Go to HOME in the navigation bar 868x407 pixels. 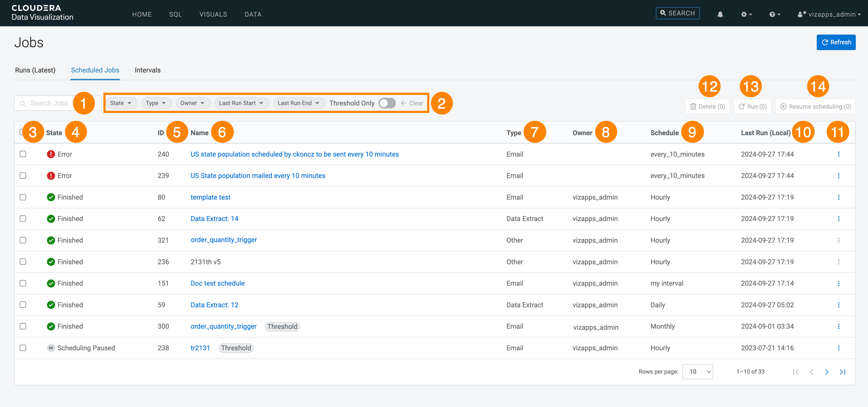pos(142,14)
